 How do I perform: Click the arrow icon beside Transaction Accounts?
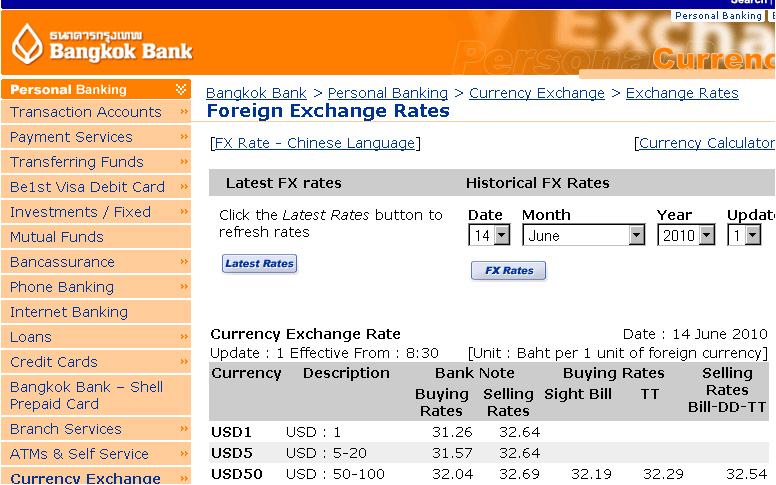(x=184, y=112)
